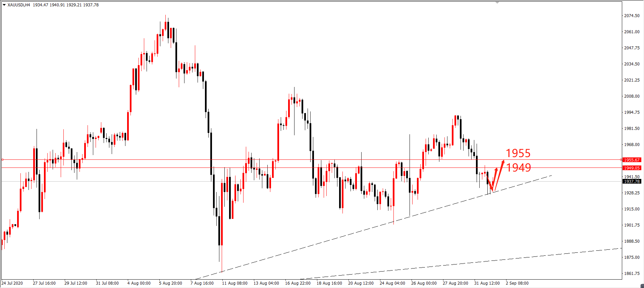Click the 2074.50 price scale label
Screen dimensions: 644x288
tap(632, 16)
